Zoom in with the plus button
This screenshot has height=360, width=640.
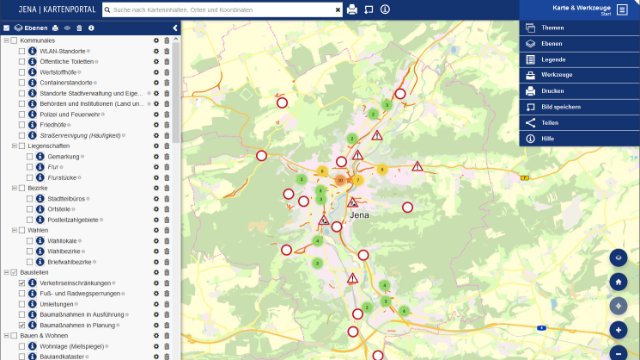click(618, 330)
